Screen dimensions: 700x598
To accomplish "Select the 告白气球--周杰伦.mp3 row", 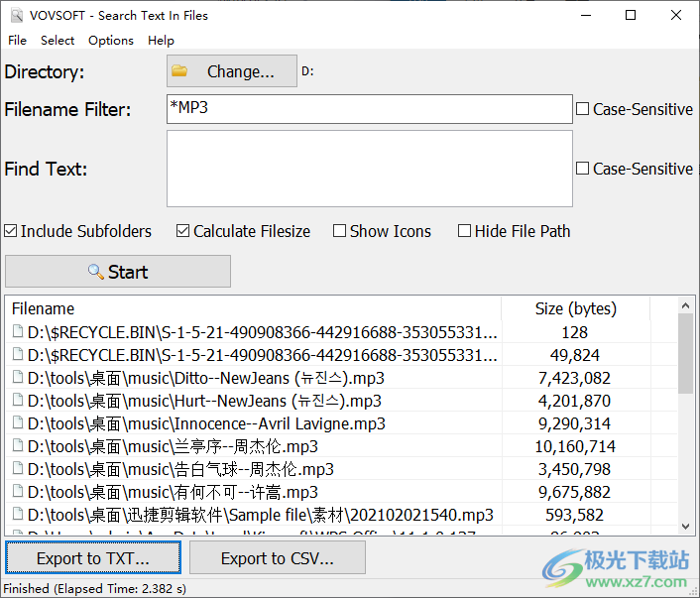I will (x=341, y=469).
